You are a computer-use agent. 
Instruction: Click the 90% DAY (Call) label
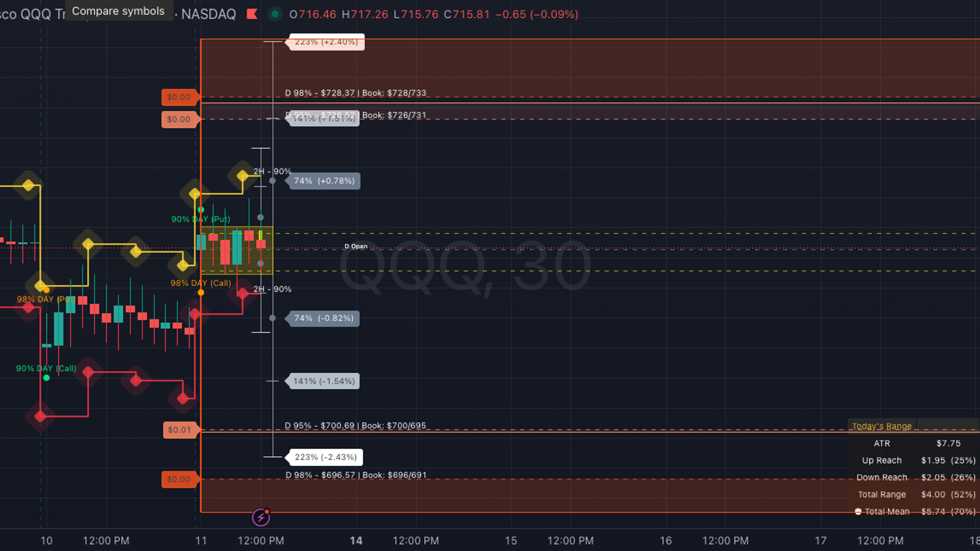coord(46,368)
